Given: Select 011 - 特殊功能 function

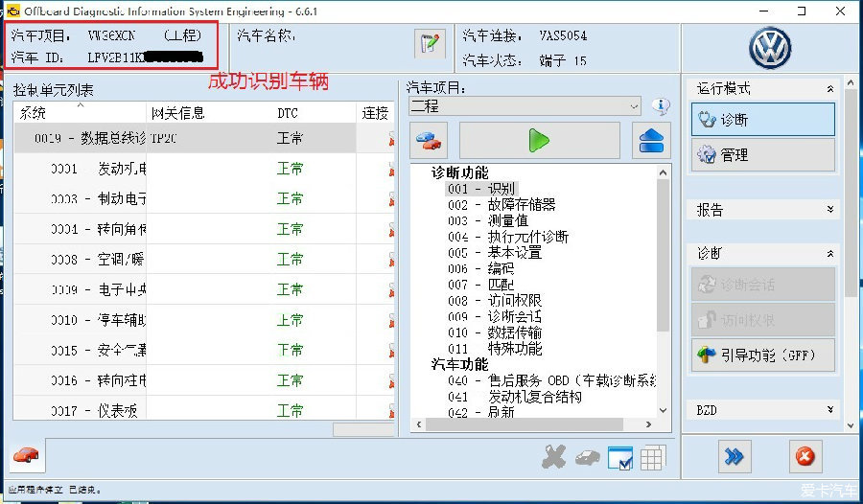Looking at the screenshot, I should (x=494, y=348).
